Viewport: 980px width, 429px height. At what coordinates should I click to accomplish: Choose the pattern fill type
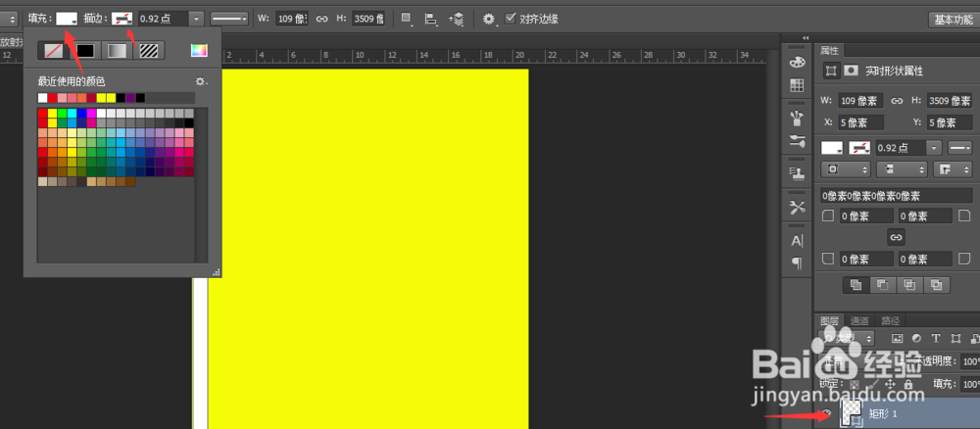point(149,51)
